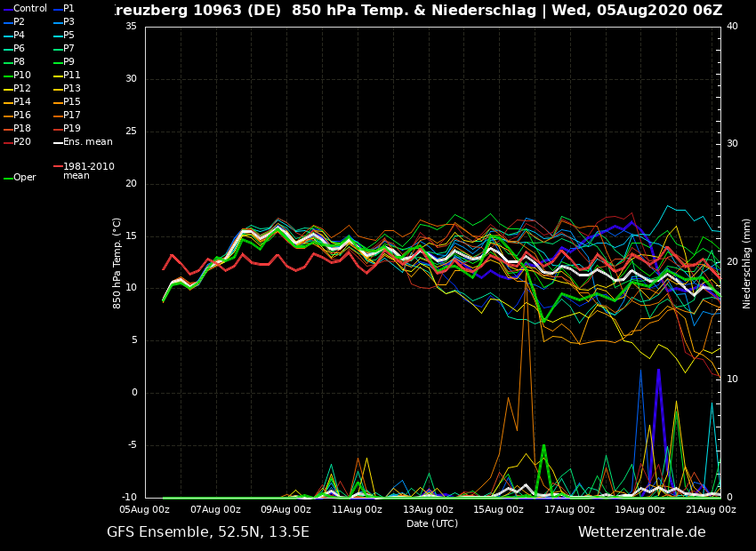The image size is (756, 551).
Task: Click the x-axis label 07Aug 00z
Action: [x=215, y=509]
